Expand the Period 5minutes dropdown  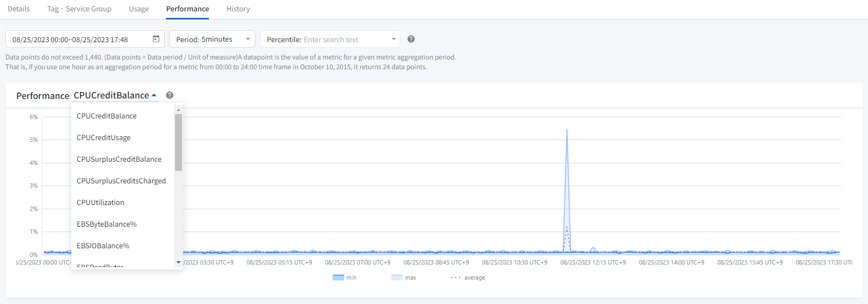click(212, 39)
